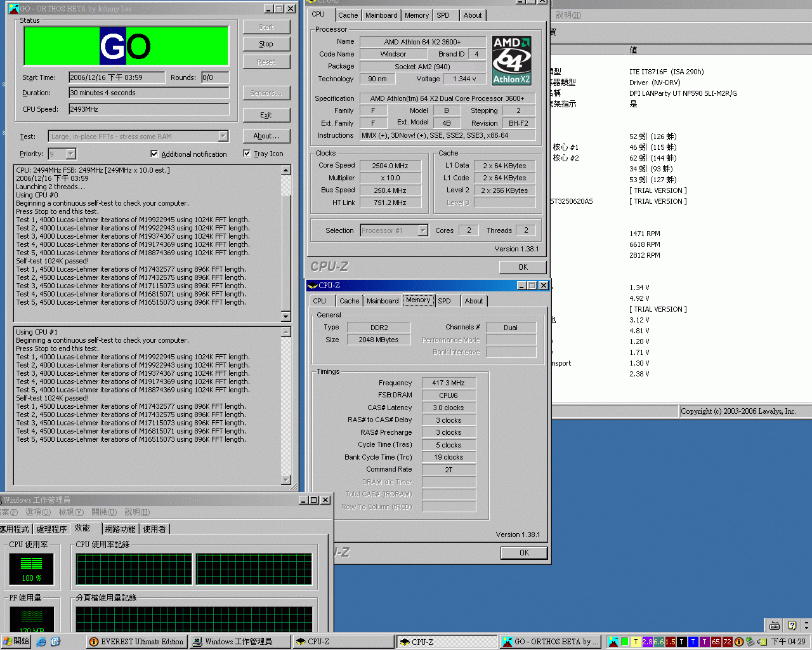Open the language bar keyboard icon

pyautogui.click(x=775, y=625)
